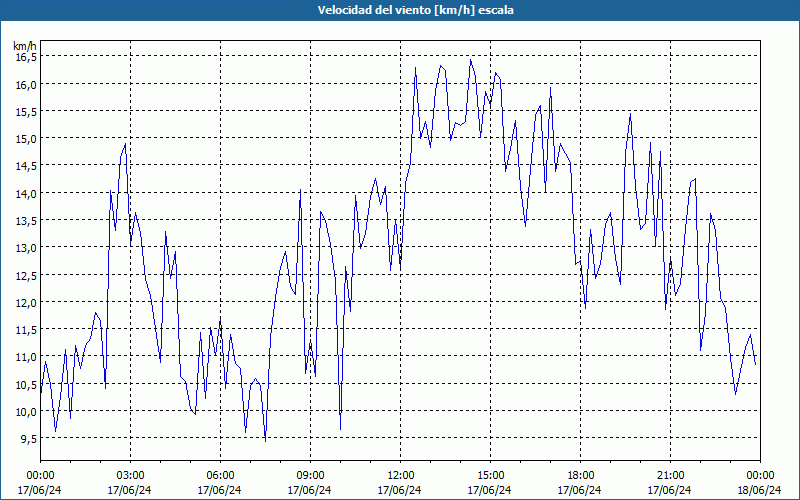
Task: Click the 17/06/24 date under 12:00
Action: (x=399, y=490)
